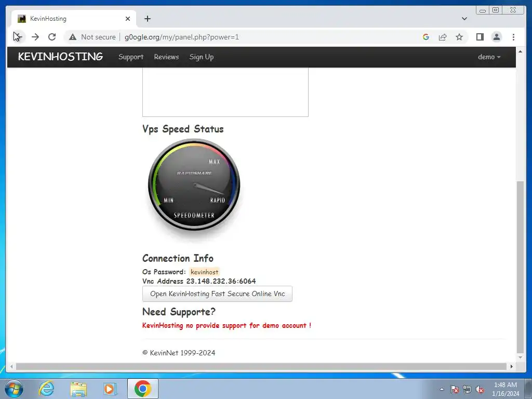The height and width of the screenshot is (399, 532).
Task: Click the kevinhost password text
Action: (x=205, y=272)
